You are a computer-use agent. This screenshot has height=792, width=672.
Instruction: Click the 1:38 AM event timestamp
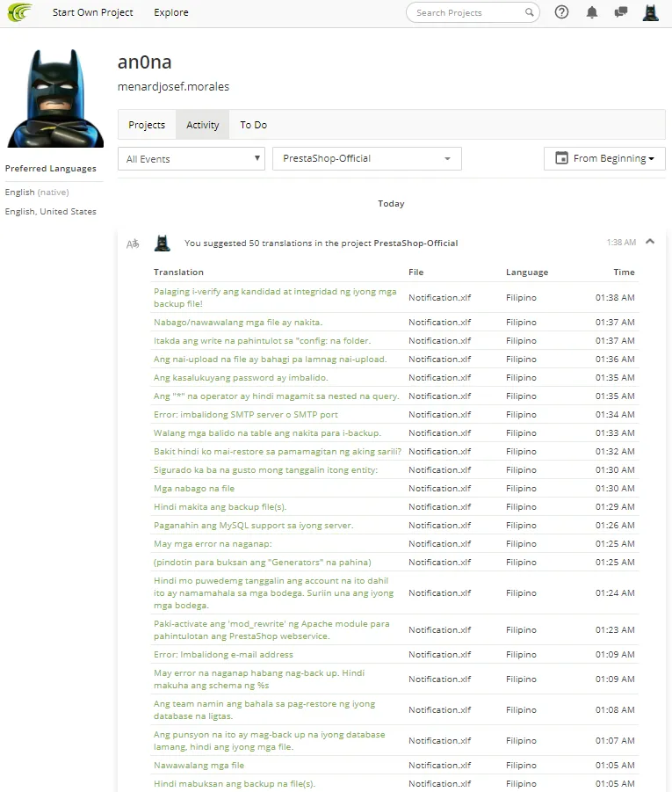pyautogui.click(x=621, y=243)
